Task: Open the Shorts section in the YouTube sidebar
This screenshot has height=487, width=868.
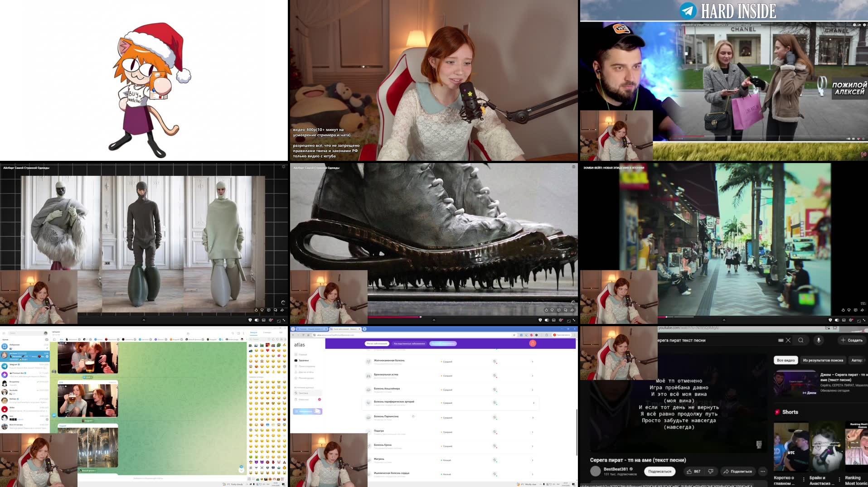Action: tap(787, 412)
